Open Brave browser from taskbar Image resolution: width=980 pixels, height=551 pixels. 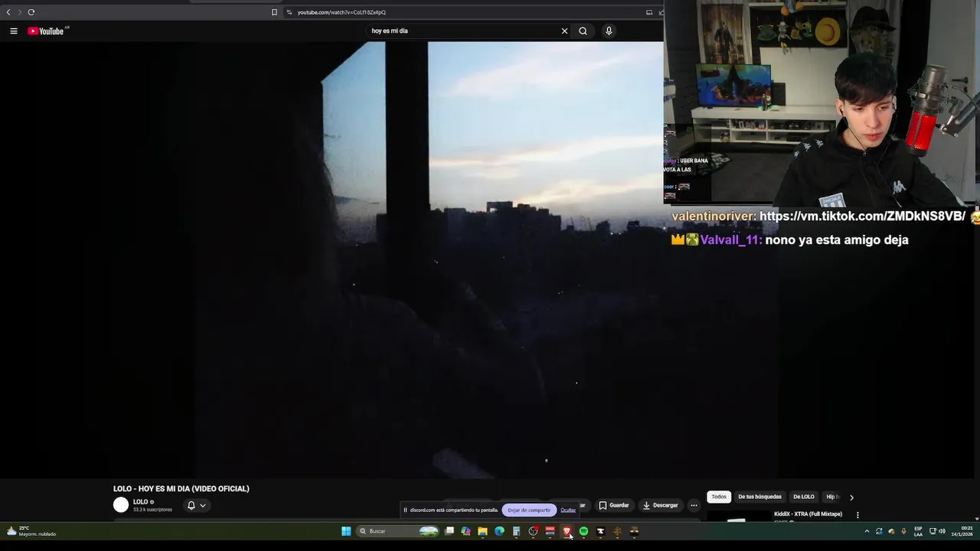567,531
